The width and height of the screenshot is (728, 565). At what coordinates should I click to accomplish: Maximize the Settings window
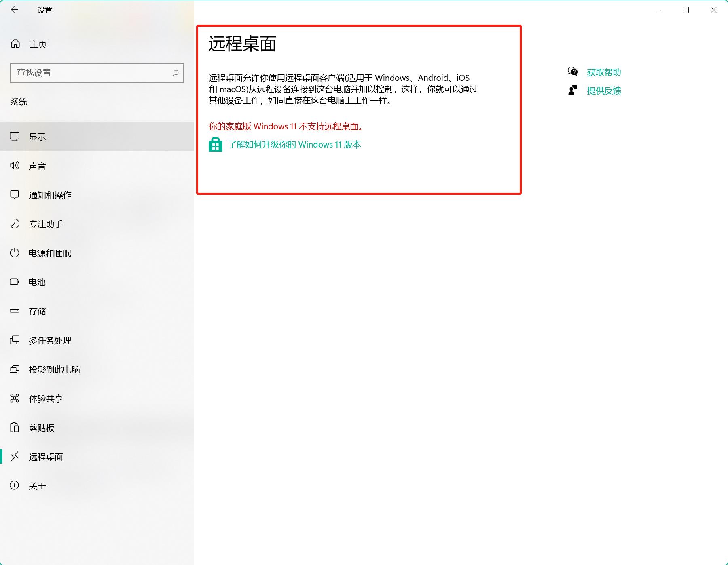click(686, 10)
